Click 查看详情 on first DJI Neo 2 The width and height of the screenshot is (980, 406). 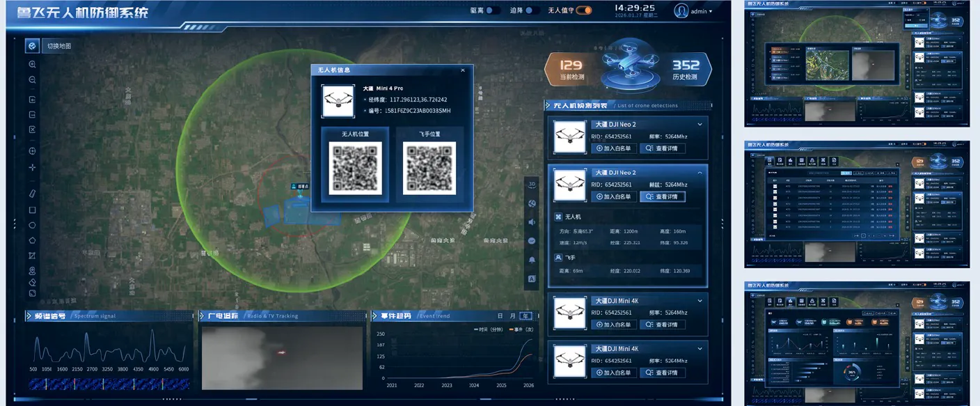pos(663,148)
